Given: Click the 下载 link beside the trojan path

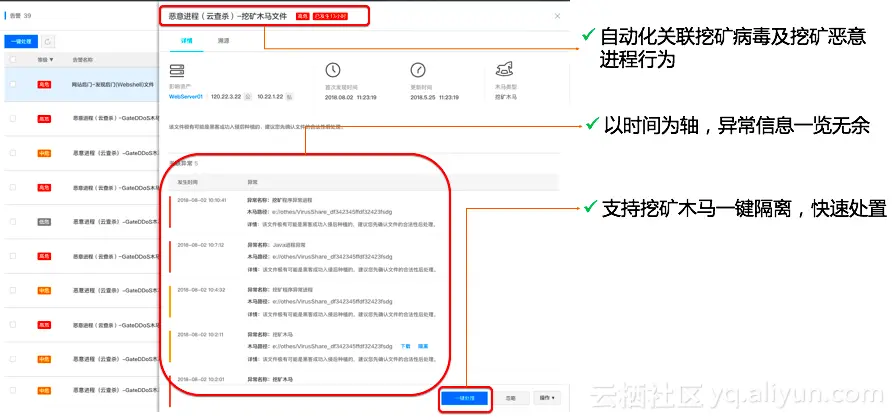Looking at the screenshot, I should point(405,346).
